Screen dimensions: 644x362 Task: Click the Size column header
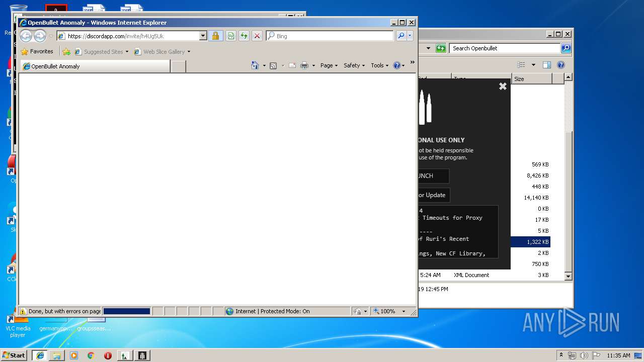(532, 79)
